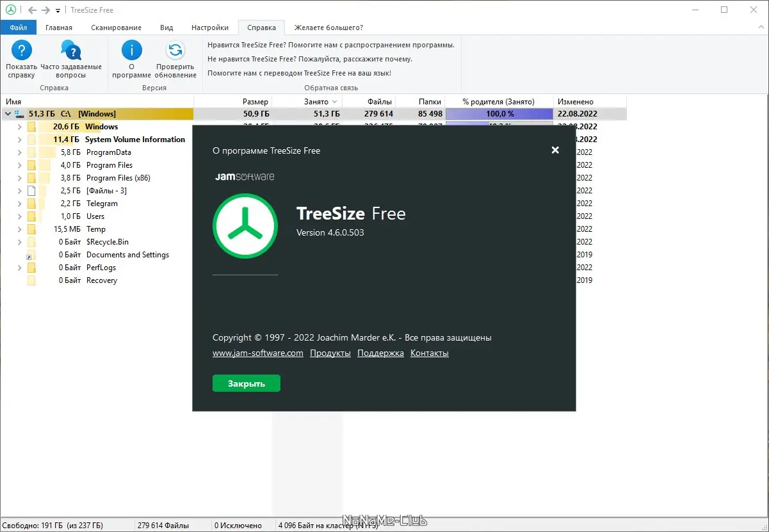This screenshot has width=769, height=532.
Task: Expand the Telegram folder node
Action: pyautogui.click(x=20, y=204)
